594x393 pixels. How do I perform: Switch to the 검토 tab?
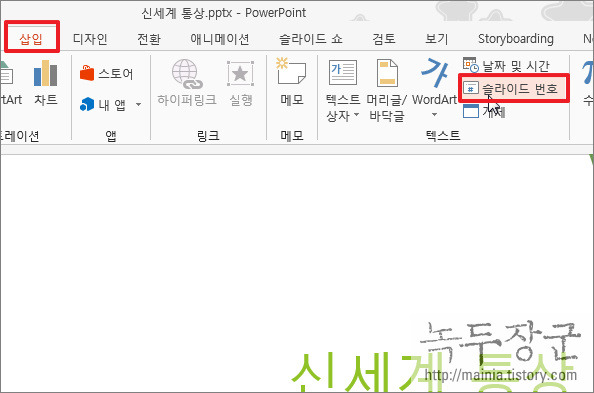384,39
